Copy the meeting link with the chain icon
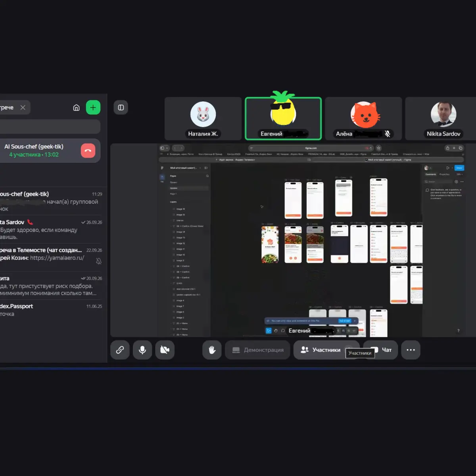Viewport: 476px width, 476px height. click(120, 350)
